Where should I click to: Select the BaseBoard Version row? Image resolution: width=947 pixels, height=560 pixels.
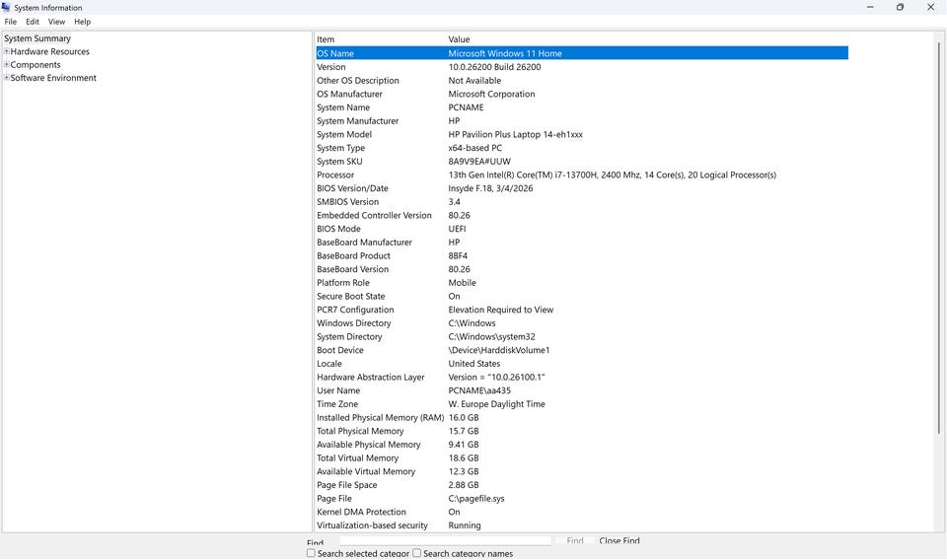point(582,269)
